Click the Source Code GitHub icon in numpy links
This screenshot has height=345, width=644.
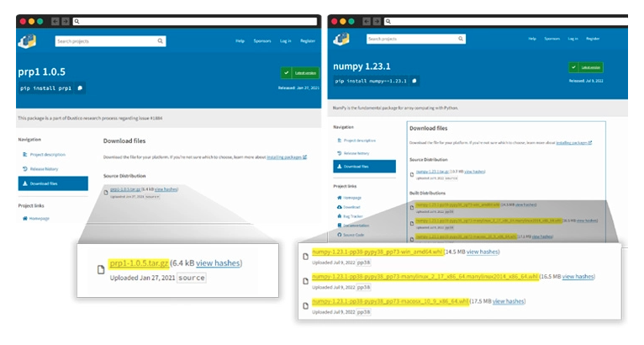click(x=340, y=235)
